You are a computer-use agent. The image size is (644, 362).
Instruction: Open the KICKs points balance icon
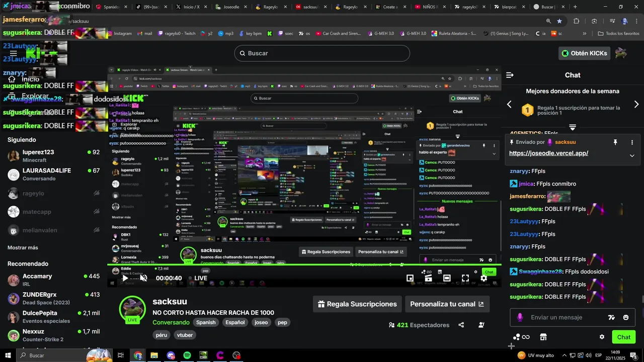[x=521, y=337]
